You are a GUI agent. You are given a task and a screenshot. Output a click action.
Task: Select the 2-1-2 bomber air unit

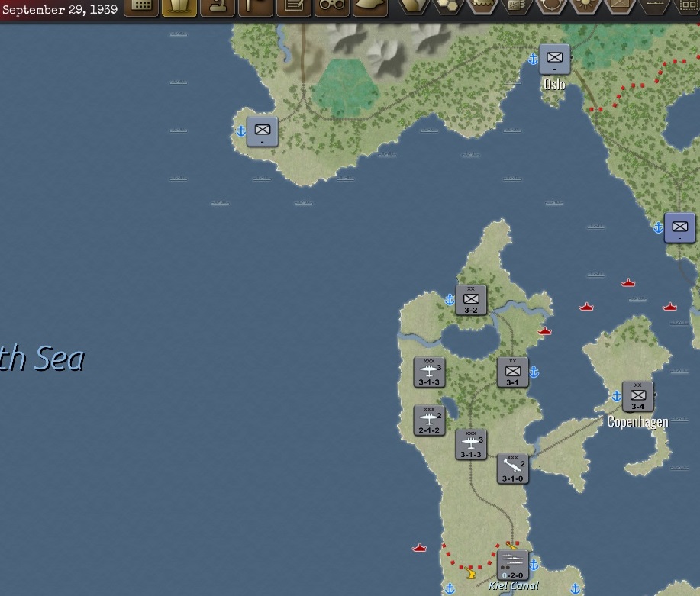tap(429, 420)
